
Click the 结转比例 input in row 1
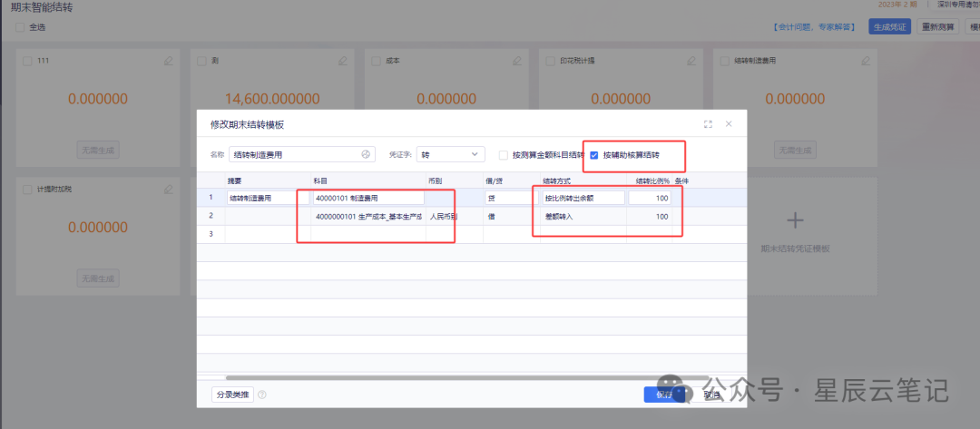pyautogui.click(x=650, y=198)
